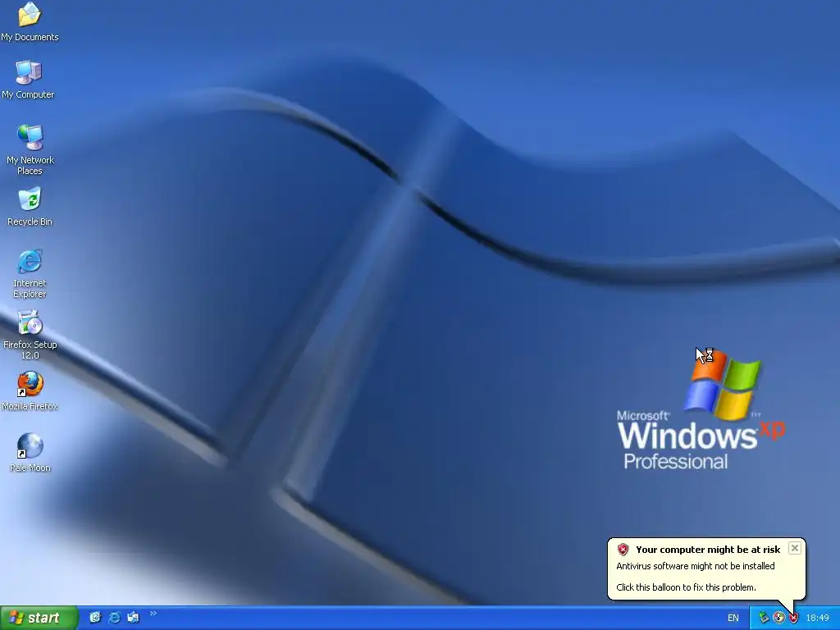Click the red security shield tray icon

[793, 618]
